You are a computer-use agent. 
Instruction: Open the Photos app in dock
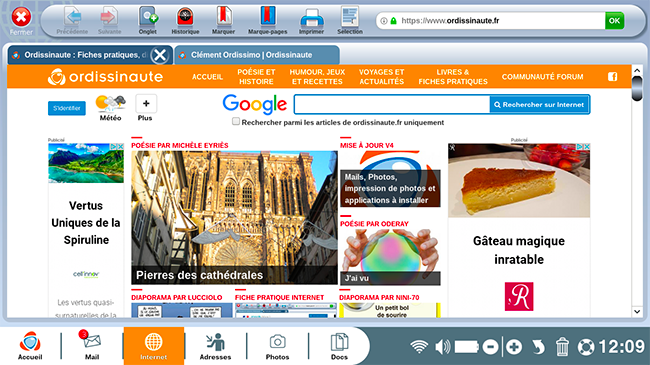tap(277, 346)
